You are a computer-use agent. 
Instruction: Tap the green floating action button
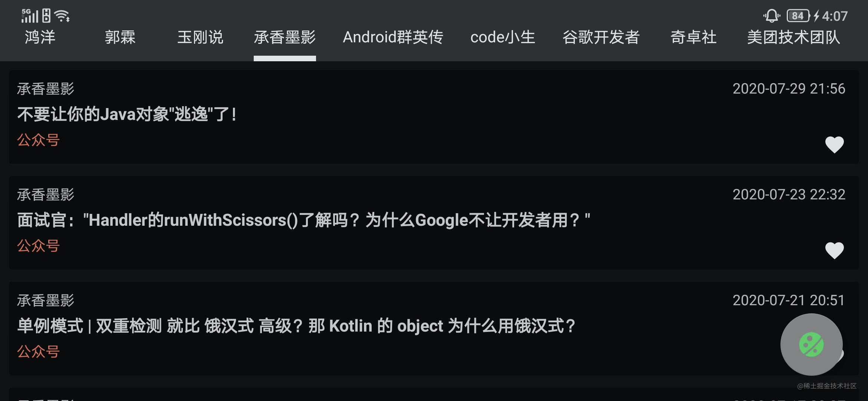tap(811, 345)
